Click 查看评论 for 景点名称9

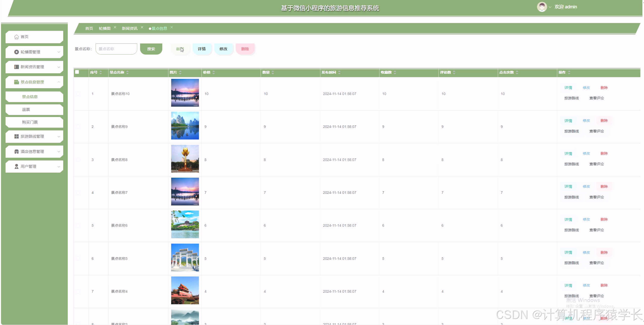(x=596, y=131)
